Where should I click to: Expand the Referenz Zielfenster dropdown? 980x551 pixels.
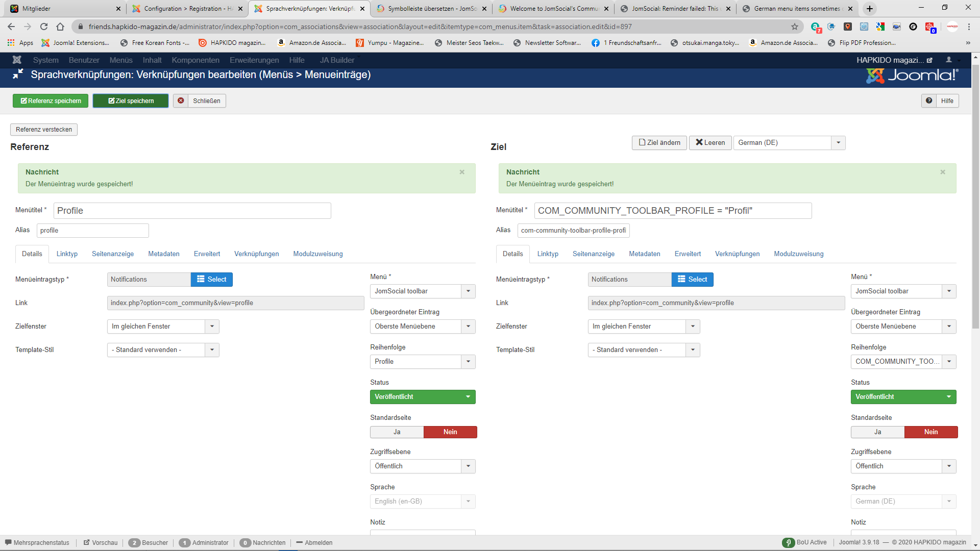(x=163, y=326)
